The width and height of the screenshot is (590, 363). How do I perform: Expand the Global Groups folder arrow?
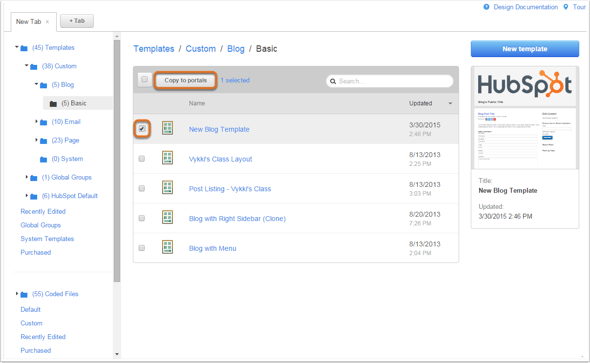pyautogui.click(x=26, y=177)
